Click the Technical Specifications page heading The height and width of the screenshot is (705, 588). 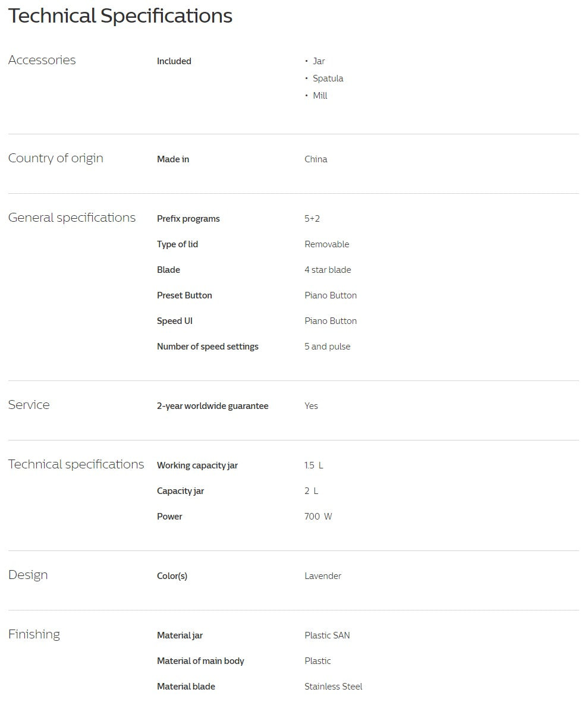120,16
